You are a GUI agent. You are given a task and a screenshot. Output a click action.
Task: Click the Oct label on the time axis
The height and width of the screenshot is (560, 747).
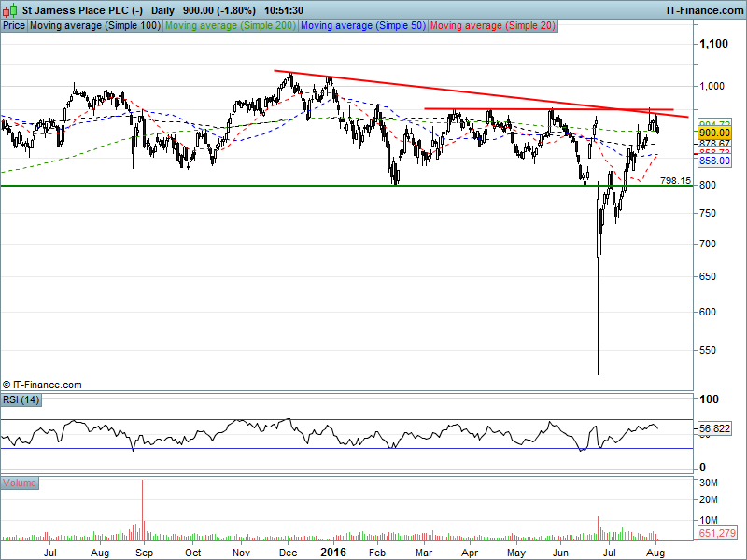(193, 553)
